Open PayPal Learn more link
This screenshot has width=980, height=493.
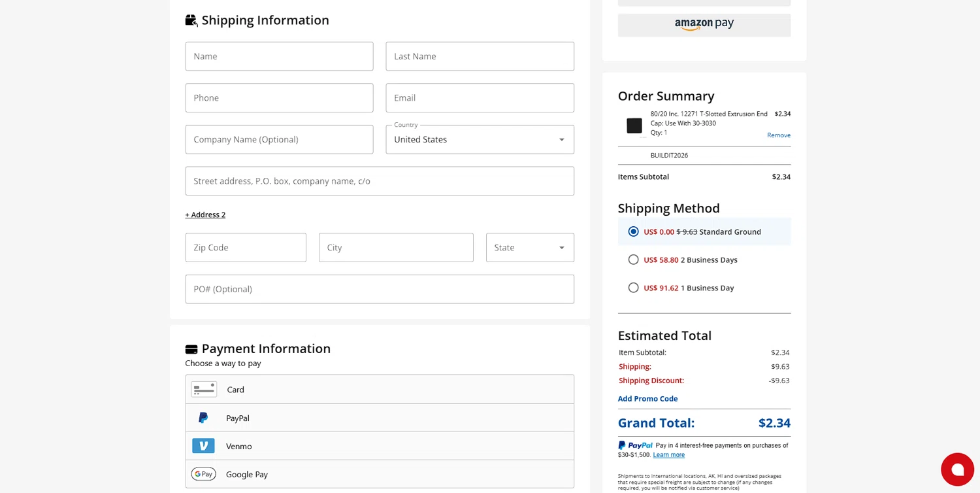(x=668, y=455)
